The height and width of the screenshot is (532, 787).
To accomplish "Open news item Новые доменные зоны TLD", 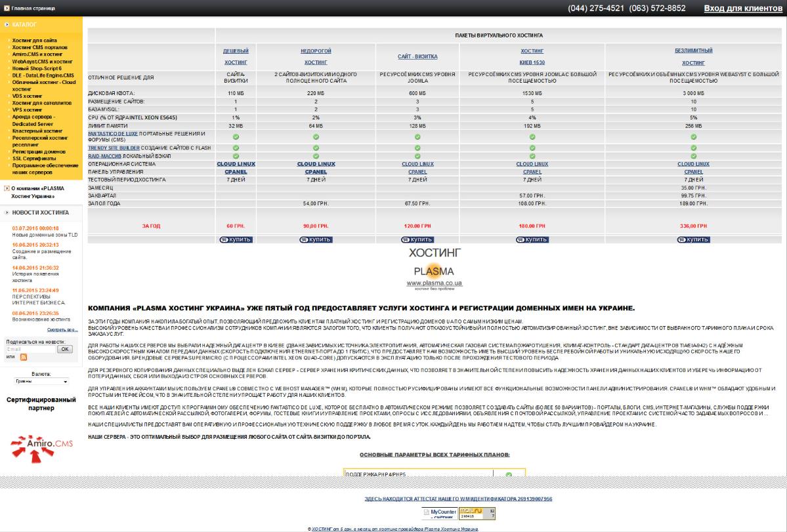I will point(45,235).
